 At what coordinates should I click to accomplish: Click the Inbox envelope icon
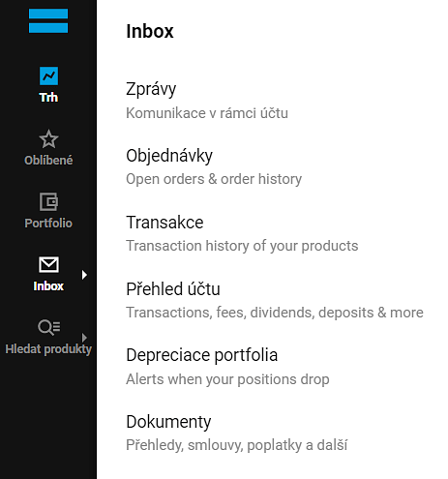tap(48, 265)
